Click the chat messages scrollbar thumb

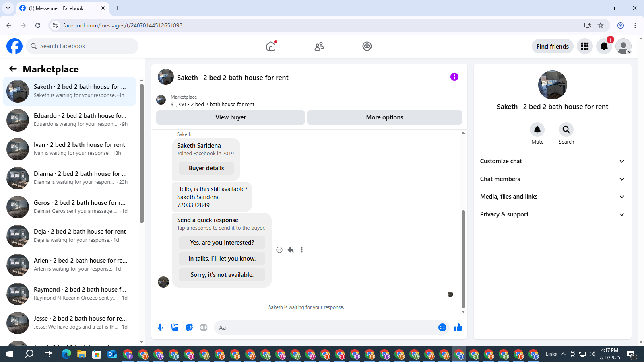[463, 259]
